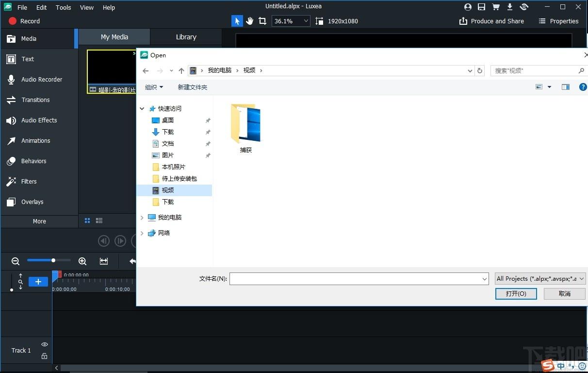The image size is (588, 373).
Task: Click the More button in sidebar
Action: pos(39,221)
